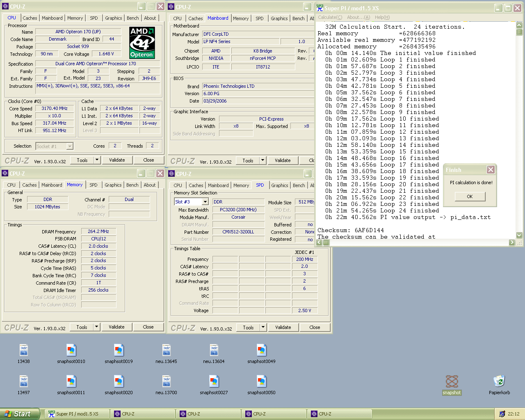
Task: Expand Tools arrow in CPU tab window
Action: (x=97, y=160)
